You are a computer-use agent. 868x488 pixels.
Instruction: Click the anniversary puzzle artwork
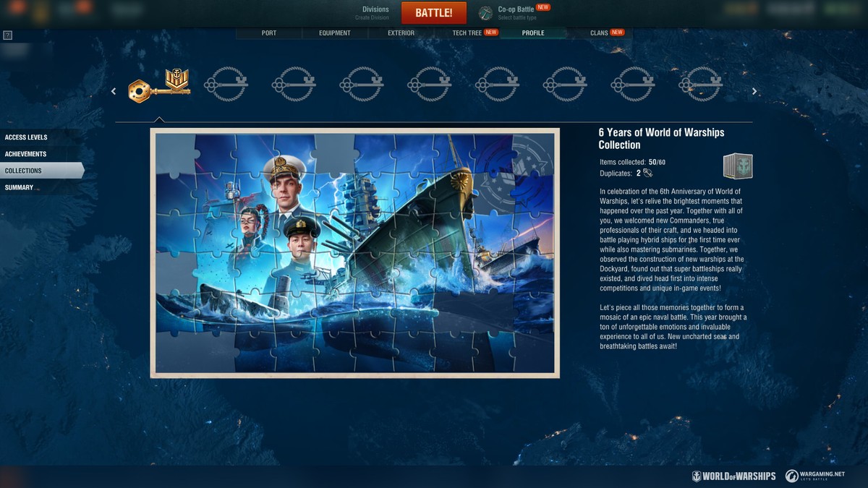pos(354,253)
